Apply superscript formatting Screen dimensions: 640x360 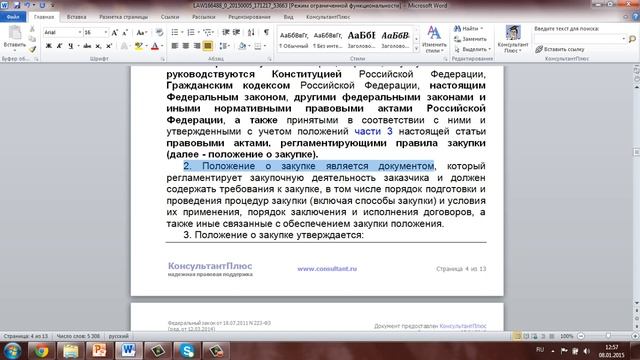tap(109, 46)
